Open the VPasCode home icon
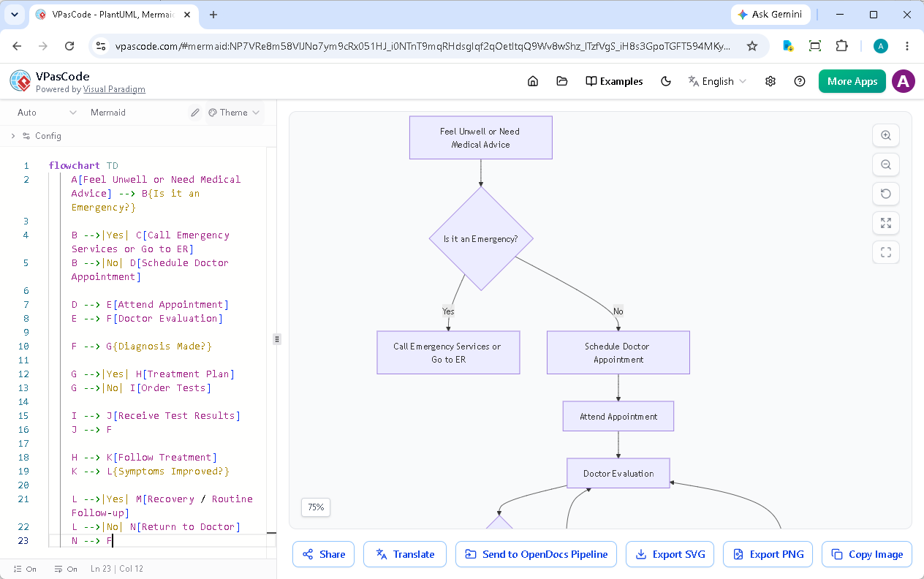The height and width of the screenshot is (579, 924). coord(533,81)
